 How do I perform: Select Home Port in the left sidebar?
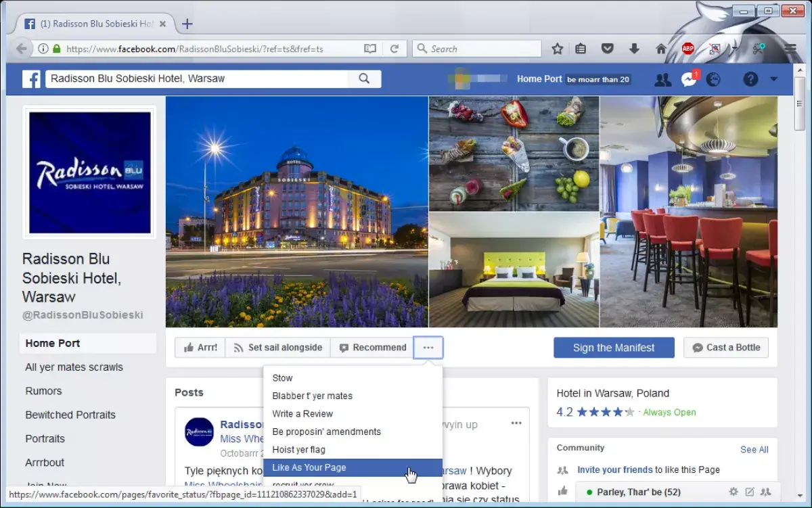tap(88, 344)
